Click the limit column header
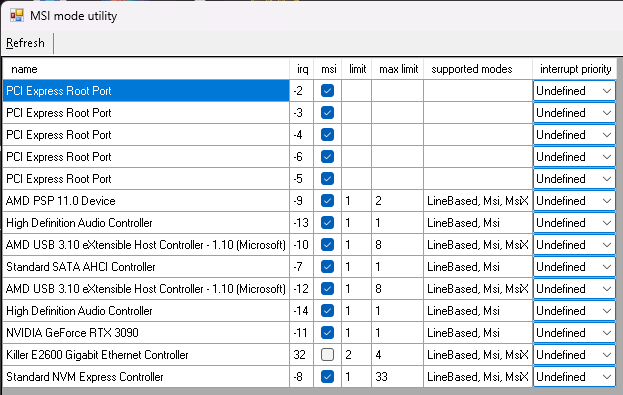 (357, 69)
